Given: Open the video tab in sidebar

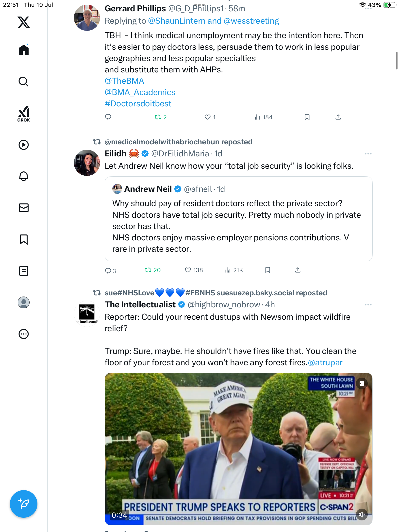Looking at the screenshot, I should tap(24, 145).
